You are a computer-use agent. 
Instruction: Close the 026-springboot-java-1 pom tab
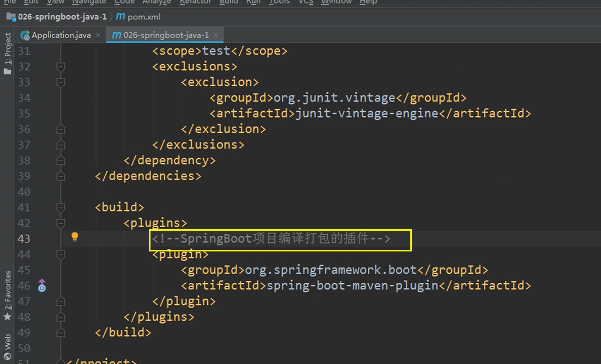click(216, 35)
